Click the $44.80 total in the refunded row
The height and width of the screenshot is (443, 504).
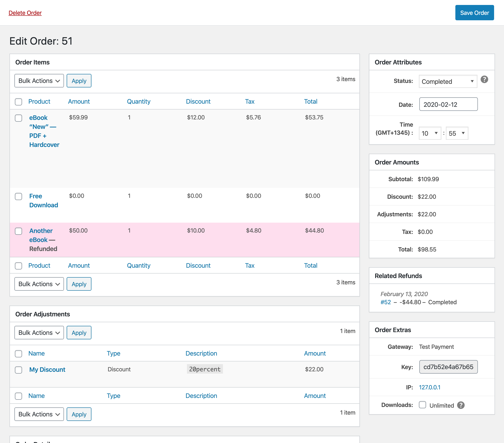click(x=314, y=230)
